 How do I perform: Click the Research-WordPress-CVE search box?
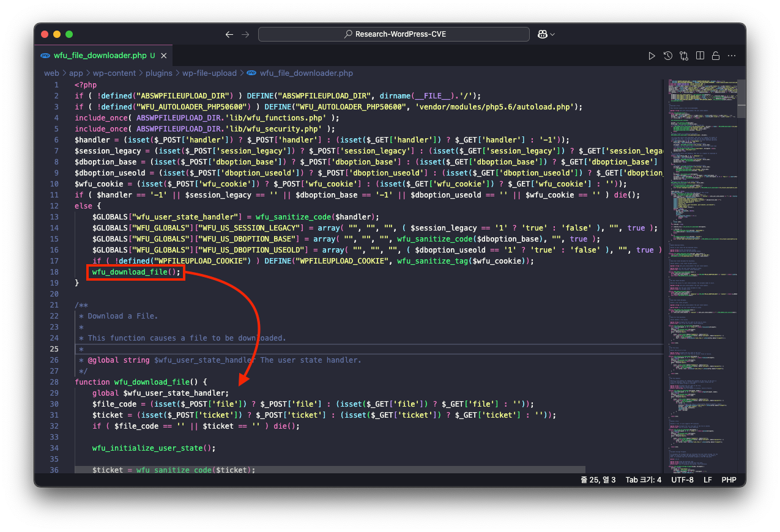tap(394, 34)
